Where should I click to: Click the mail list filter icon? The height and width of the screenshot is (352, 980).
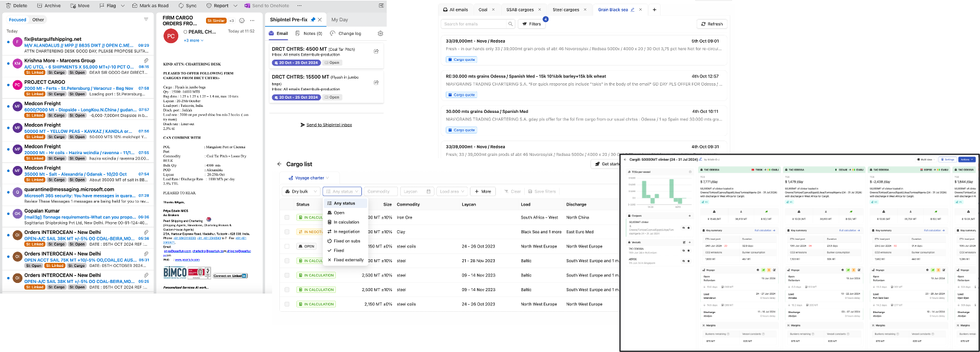[x=146, y=19]
